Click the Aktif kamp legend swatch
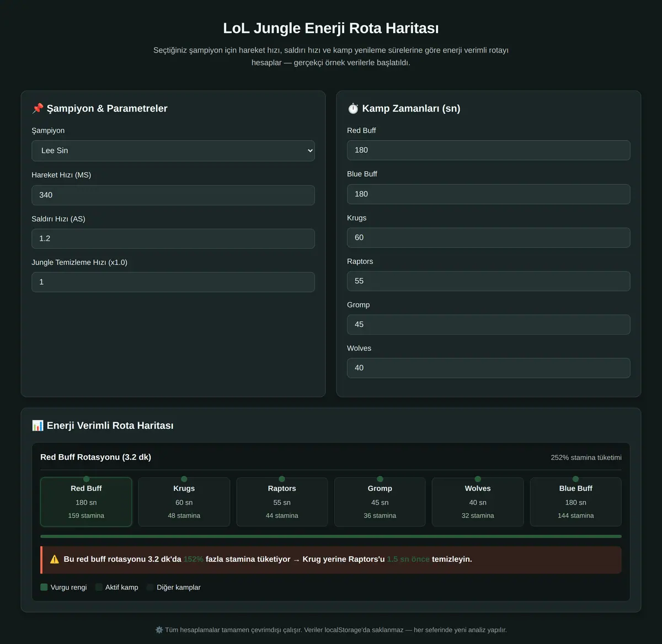The width and height of the screenshot is (662, 644). point(99,587)
